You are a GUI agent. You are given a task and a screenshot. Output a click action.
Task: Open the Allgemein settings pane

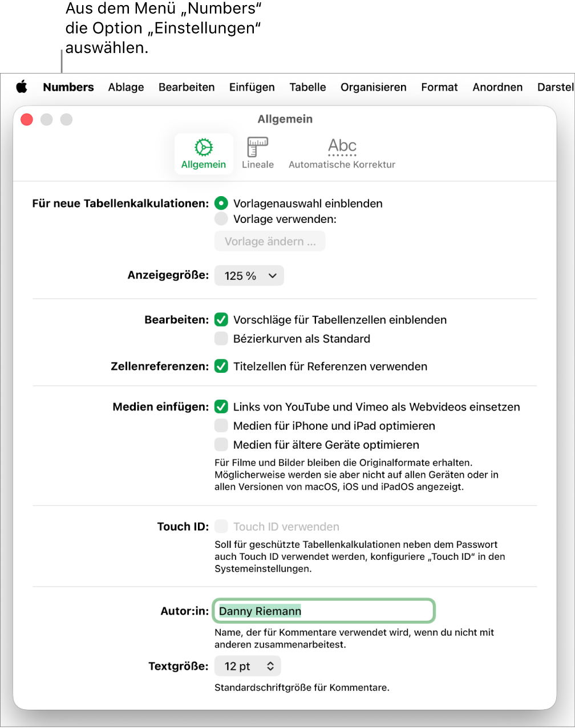[204, 154]
